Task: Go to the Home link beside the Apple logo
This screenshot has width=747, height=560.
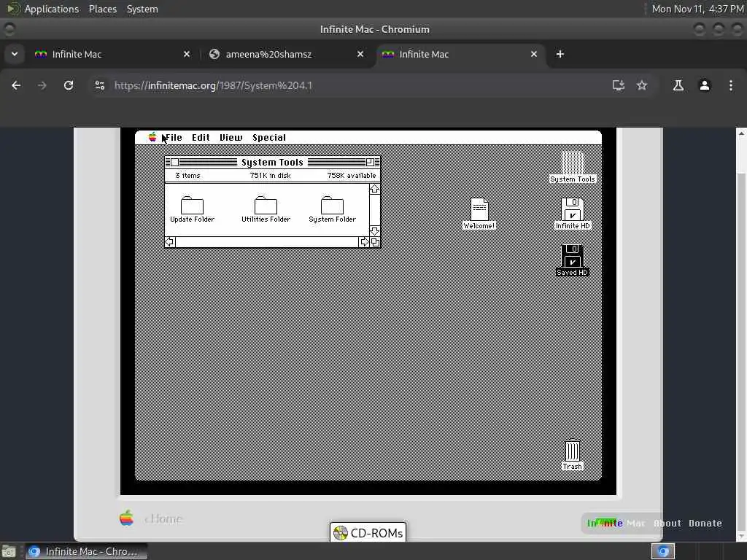Action: [163, 518]
